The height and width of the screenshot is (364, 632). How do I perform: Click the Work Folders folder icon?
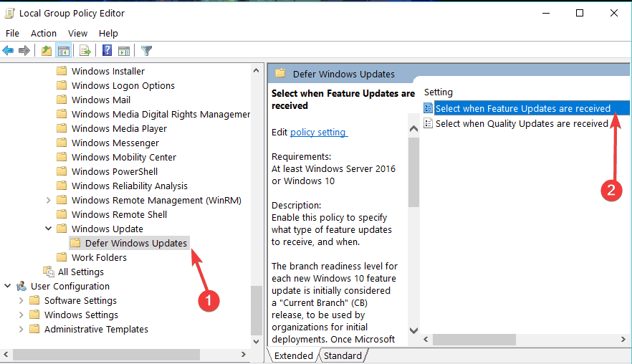tap(62, 257)
